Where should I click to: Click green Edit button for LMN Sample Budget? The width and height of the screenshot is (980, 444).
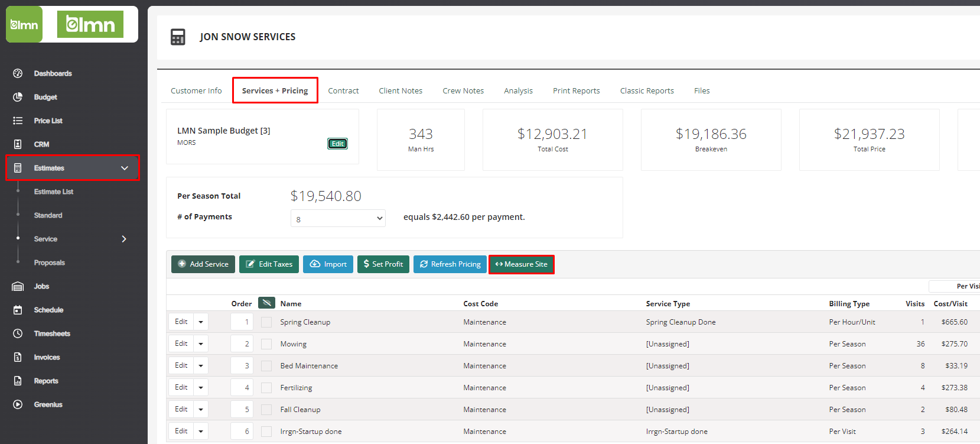tap(337, 144)
